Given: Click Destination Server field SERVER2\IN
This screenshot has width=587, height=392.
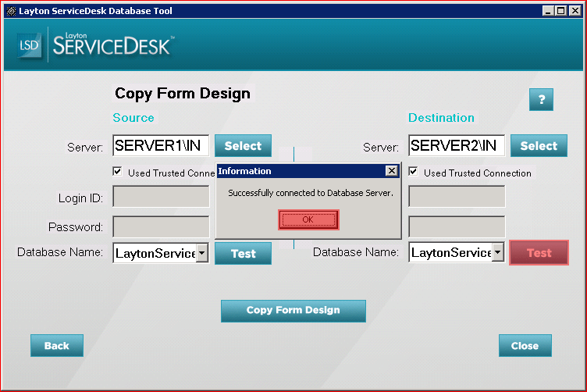Looking at the screenshot, I should click(x=457, y=146).
